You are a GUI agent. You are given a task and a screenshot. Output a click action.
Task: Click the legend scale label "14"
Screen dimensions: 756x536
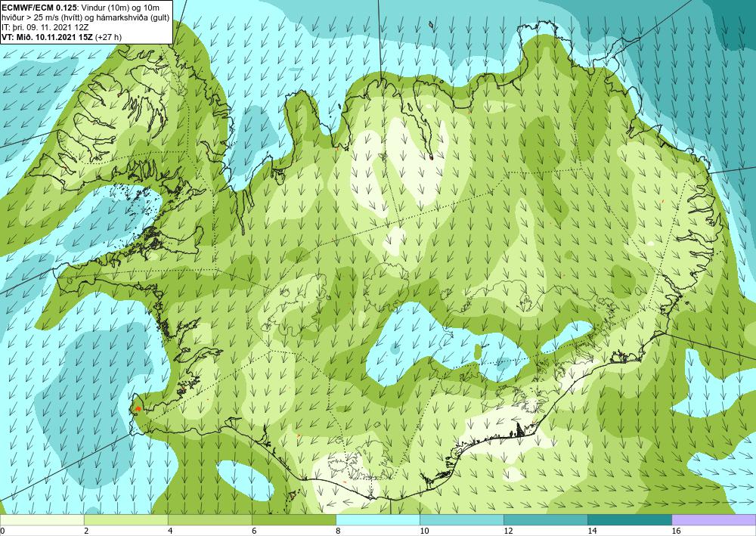click(x=592, y=531)
